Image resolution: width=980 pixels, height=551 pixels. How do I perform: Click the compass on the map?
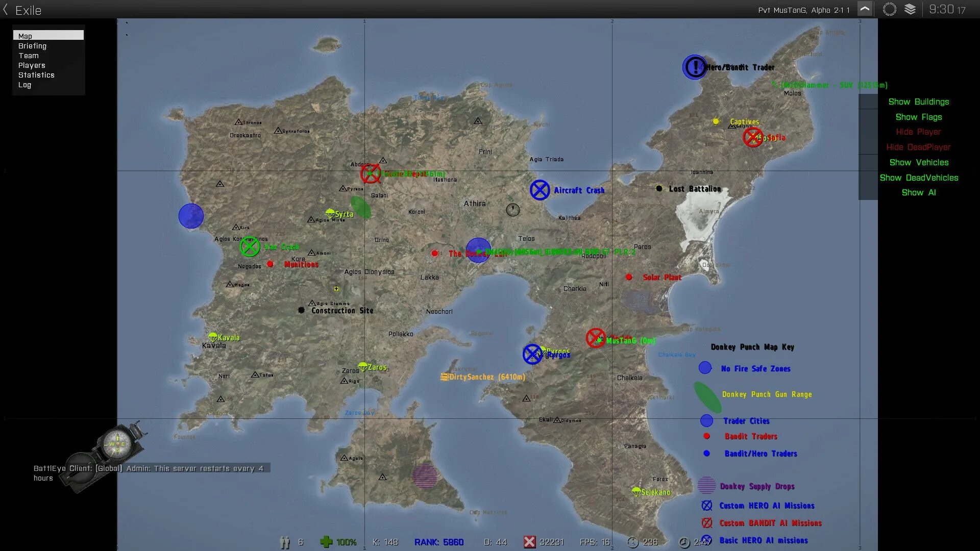pos(117,443)
